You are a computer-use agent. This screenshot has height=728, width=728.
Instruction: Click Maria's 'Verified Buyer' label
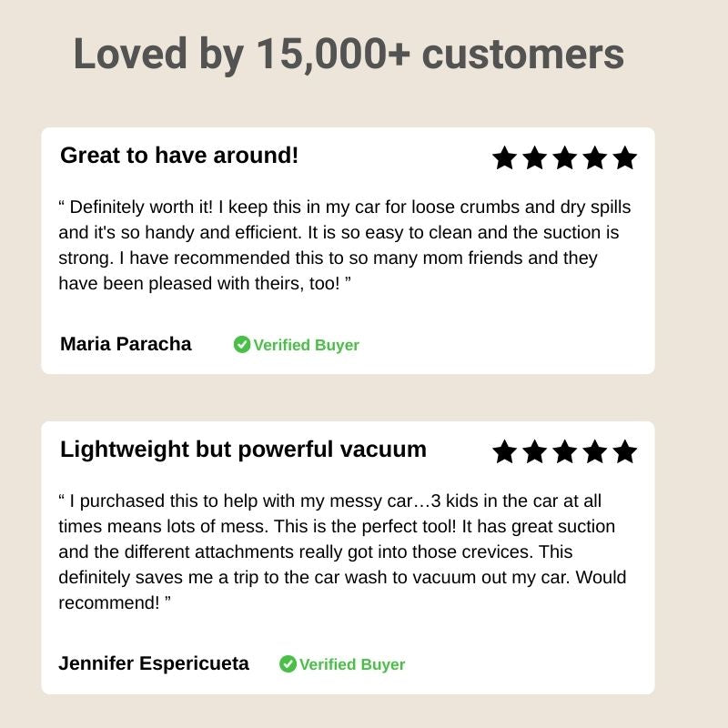coord(307,345)
